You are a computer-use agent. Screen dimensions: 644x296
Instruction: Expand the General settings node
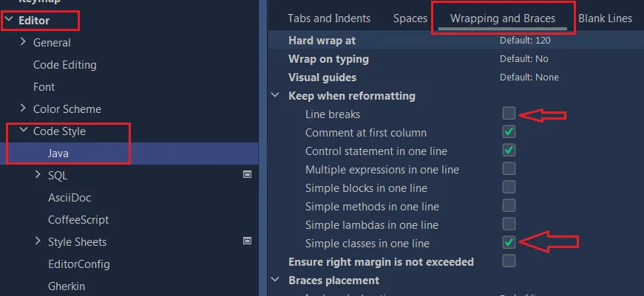pyautogui.click(x=23, y=43)
